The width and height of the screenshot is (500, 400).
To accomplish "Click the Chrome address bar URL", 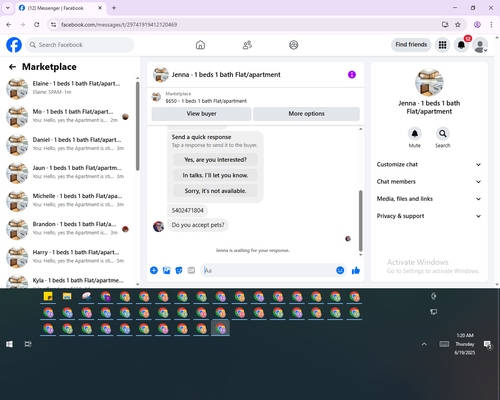I will tap(119, 25).
